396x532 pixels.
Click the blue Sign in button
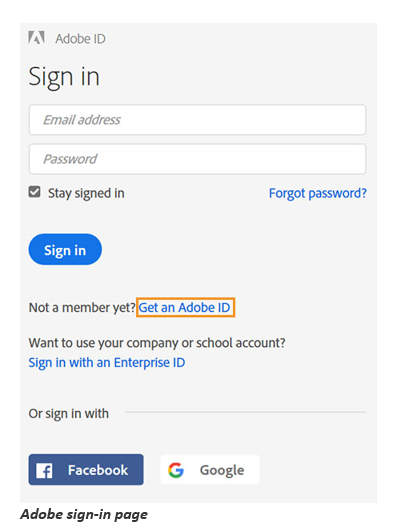coord(65,249)
